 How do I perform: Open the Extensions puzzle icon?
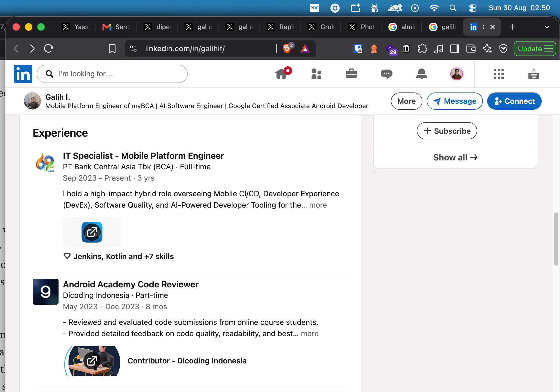[422, 49]
